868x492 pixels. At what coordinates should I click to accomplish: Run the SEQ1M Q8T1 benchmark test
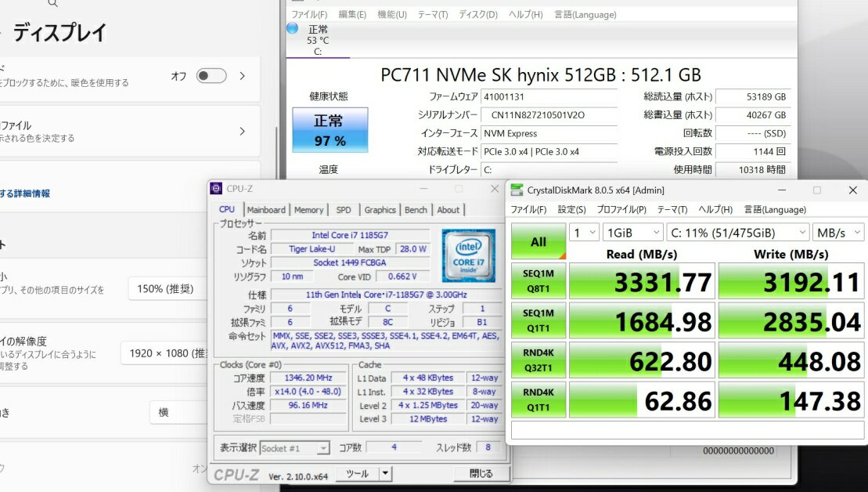[x=538, y=282]
